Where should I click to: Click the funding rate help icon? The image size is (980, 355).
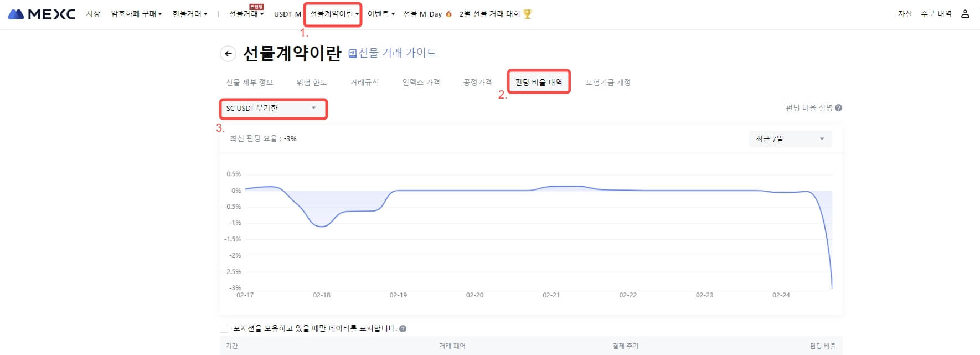838,108
